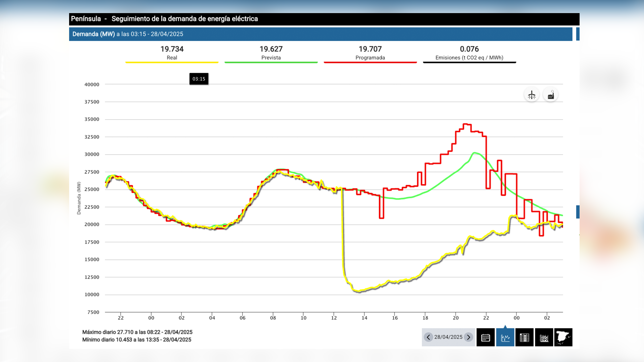Toggle the Emisiones CO2 series
The image size is (644, 362).
pos(469,53)
